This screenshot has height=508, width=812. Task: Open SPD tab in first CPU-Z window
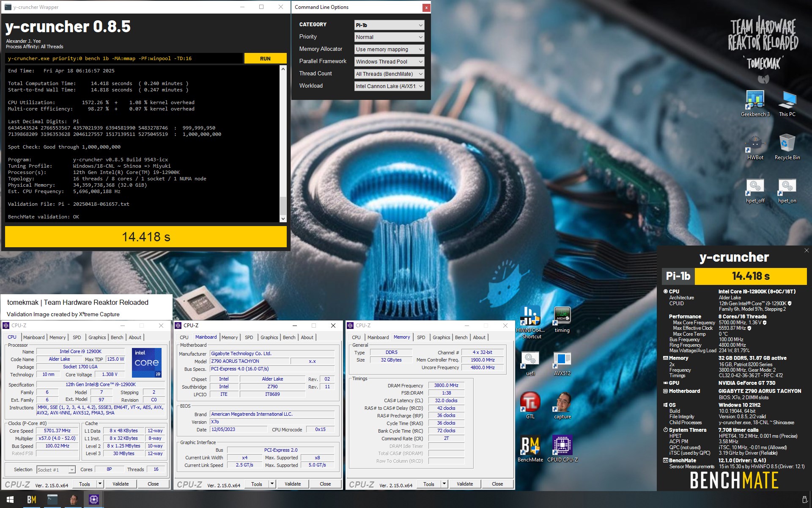tap(77, 337)
